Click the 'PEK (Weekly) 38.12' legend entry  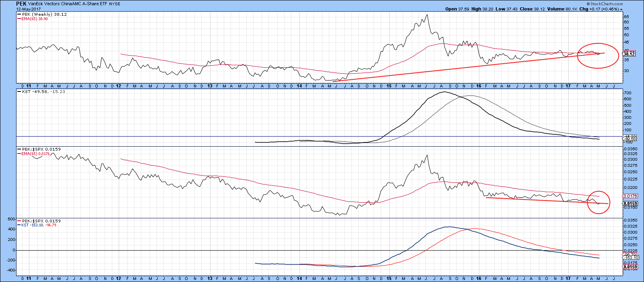[42, 14]
